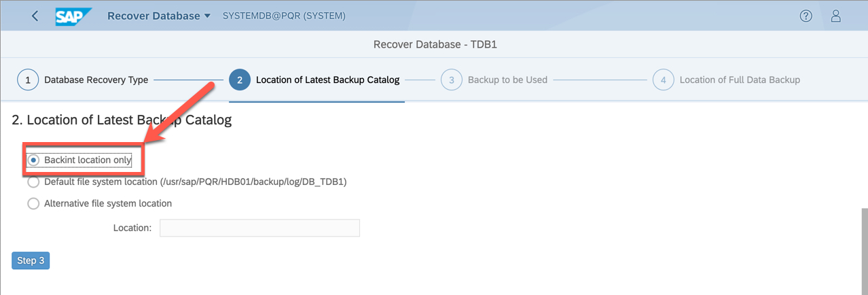Select Alternative file system location option

coord(33,203)
